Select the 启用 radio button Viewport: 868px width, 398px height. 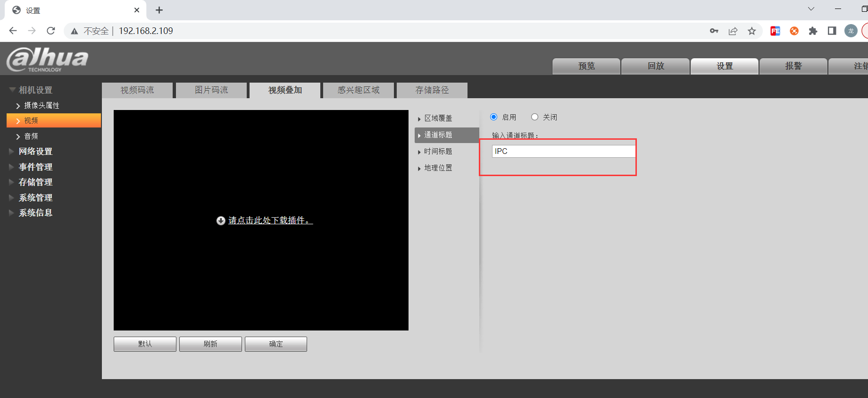click(493, 117)
